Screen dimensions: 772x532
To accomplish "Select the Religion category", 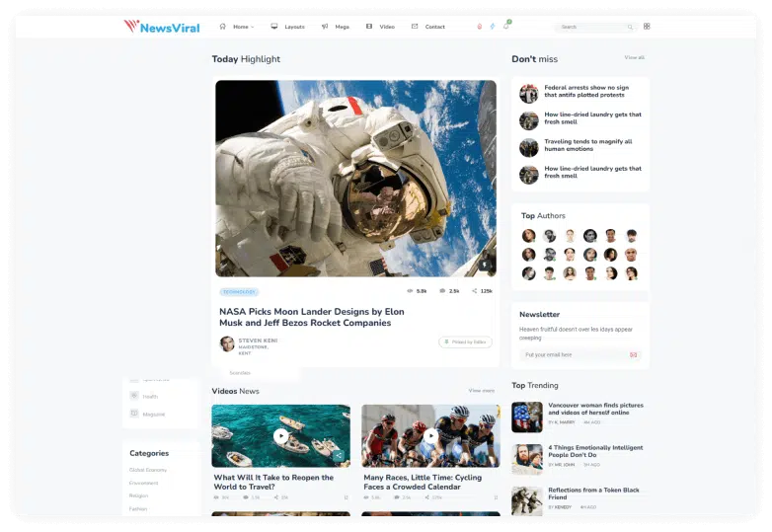I will [138, 495].
